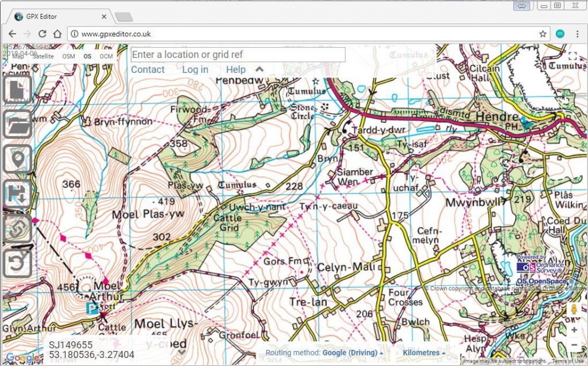Select the OS map layer
This screenshot has width=588, height=366.
87,56
